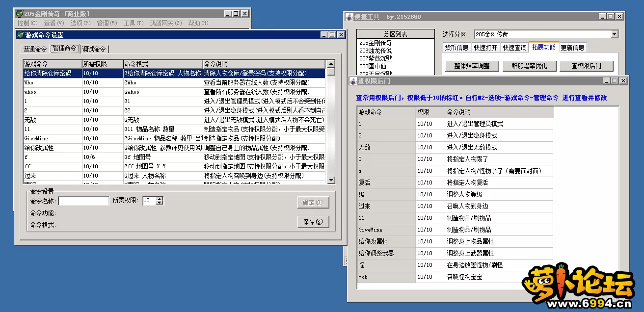Select the ff row in 游戏命令设置
This screenshot has width=644, height=312.
[174, 166]
